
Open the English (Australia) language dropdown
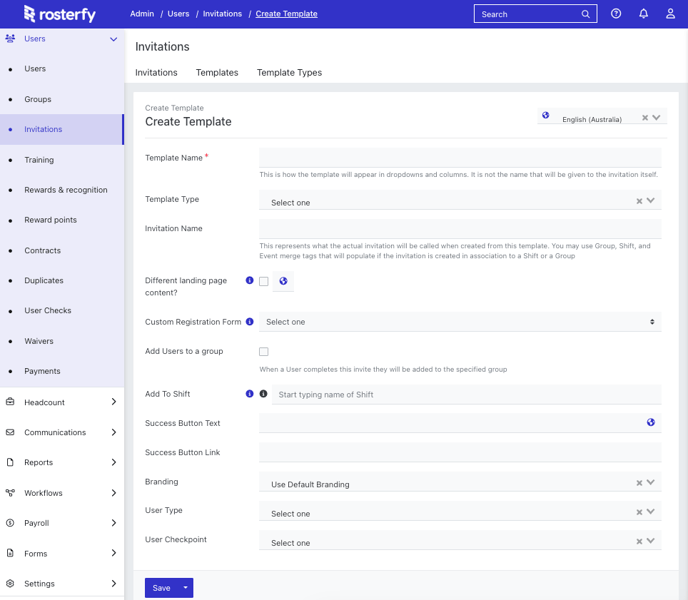[656, 117]
